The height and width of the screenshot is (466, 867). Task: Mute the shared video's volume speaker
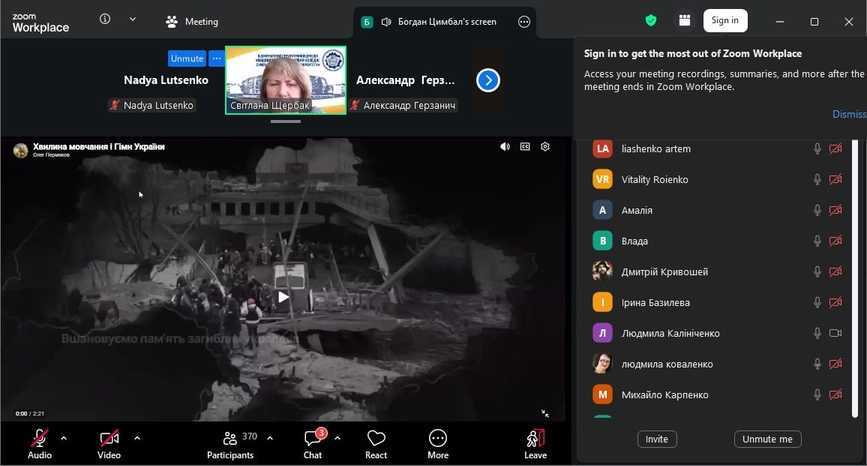coord(505,147)
